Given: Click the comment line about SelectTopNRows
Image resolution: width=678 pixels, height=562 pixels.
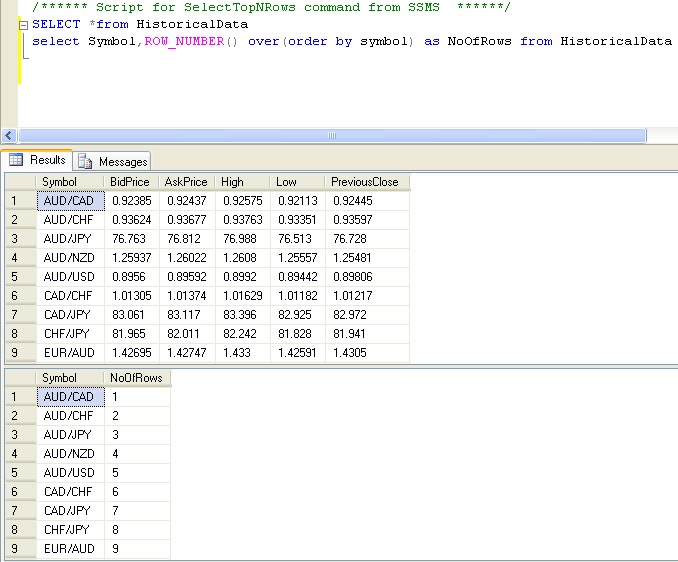Looking at the screenshot, I should click(x=271, y=7).
